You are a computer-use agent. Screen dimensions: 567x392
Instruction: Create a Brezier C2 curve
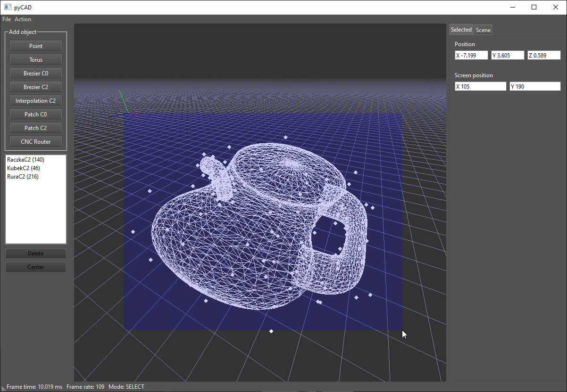tap(35, 87)
